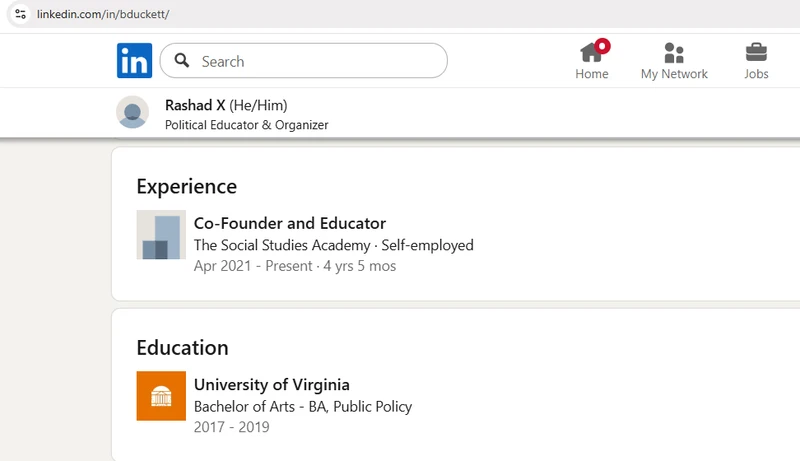Viewport: 800px width, 461px height.
Task: Type in the LinkedIn Search field
Action: pyautogui.click(x=315, y=61)
